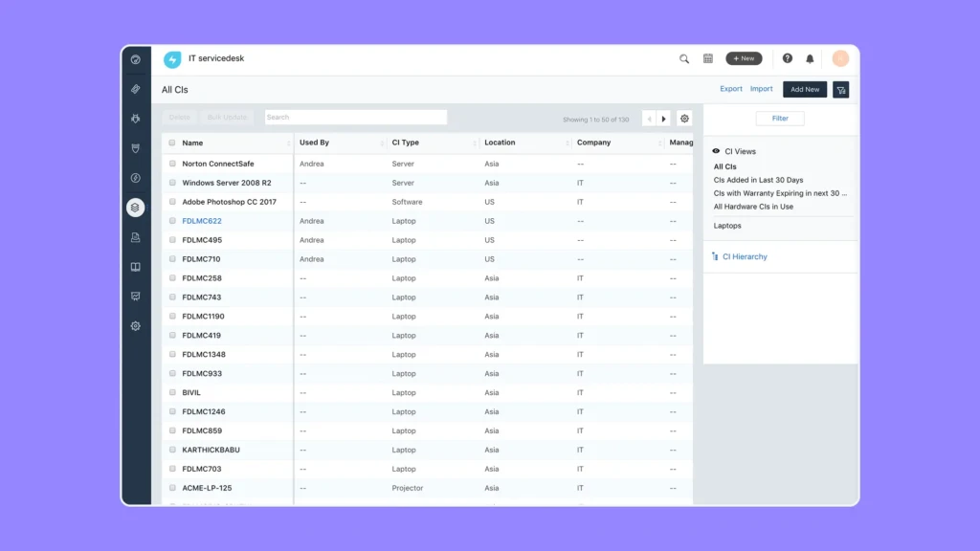The image size is (980, 551).
Task: Click the Name column sort arrows
Action: (x=288, y=143)
